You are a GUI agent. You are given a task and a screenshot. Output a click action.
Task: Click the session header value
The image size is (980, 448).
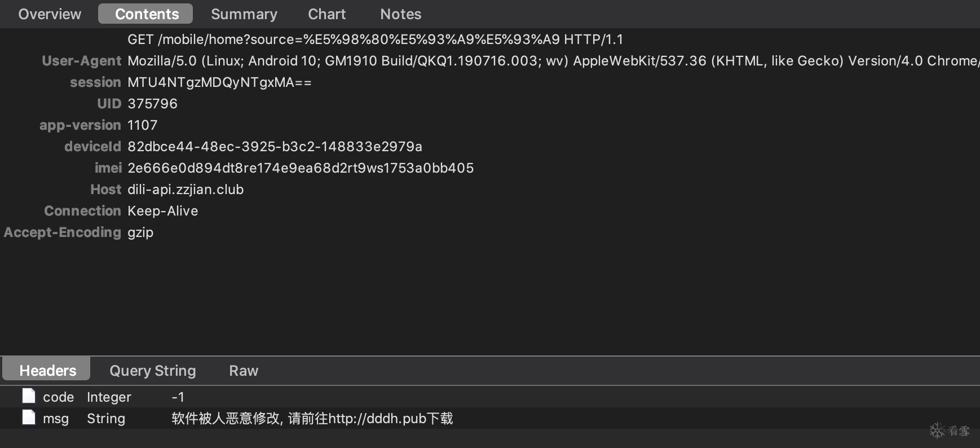[x=219, y=82]
